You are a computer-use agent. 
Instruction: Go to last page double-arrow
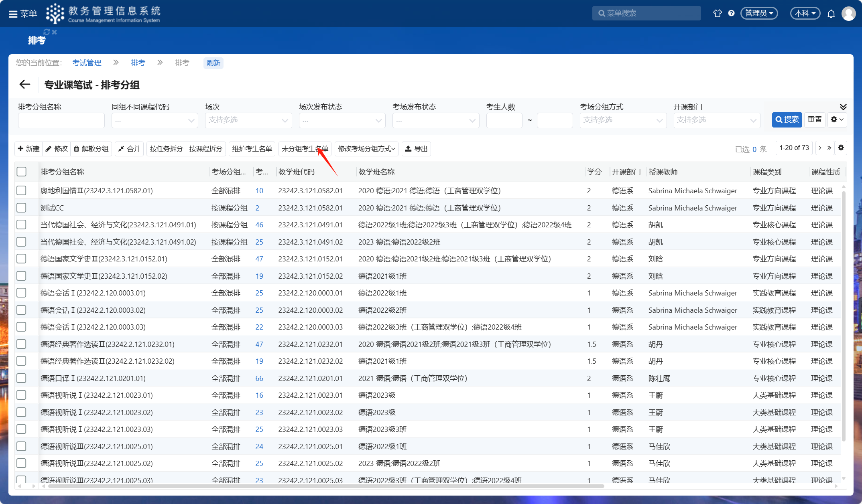pyautogui.click(x=829, y=148)
